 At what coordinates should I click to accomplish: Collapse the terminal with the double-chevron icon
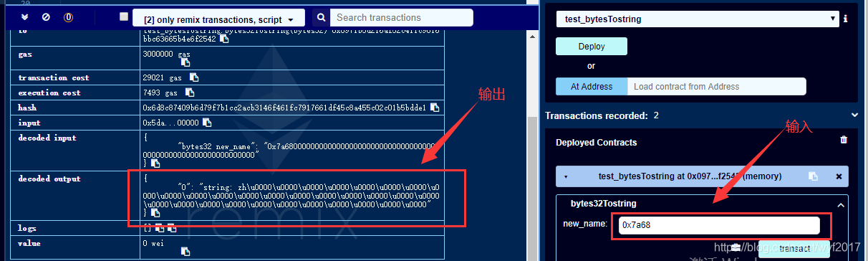point(25,17)
